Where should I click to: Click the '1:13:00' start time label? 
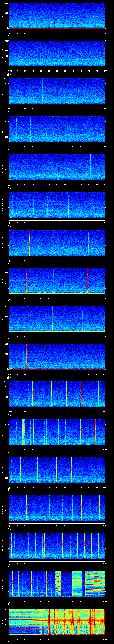tap(9, 525)
